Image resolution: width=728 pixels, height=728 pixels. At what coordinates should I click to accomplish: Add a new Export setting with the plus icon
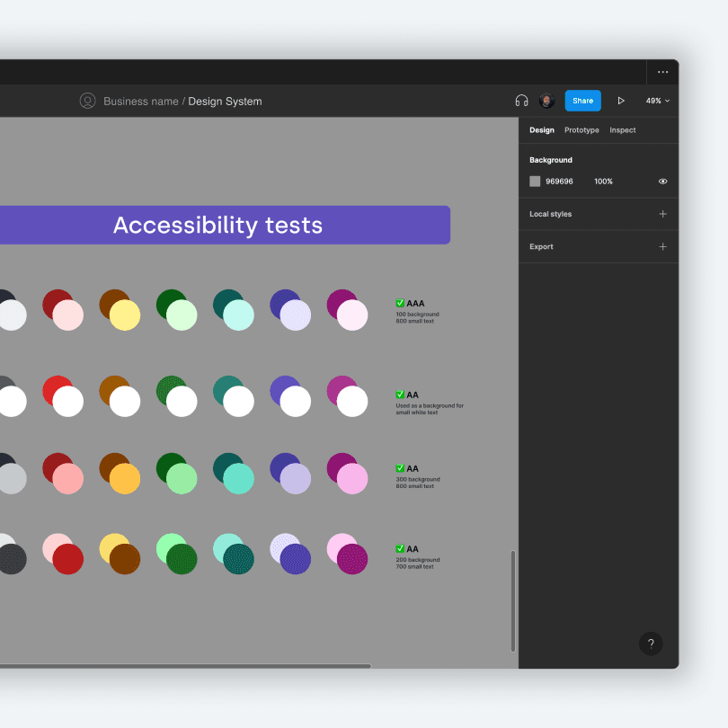pyautogui.click(x=662, y=246)
